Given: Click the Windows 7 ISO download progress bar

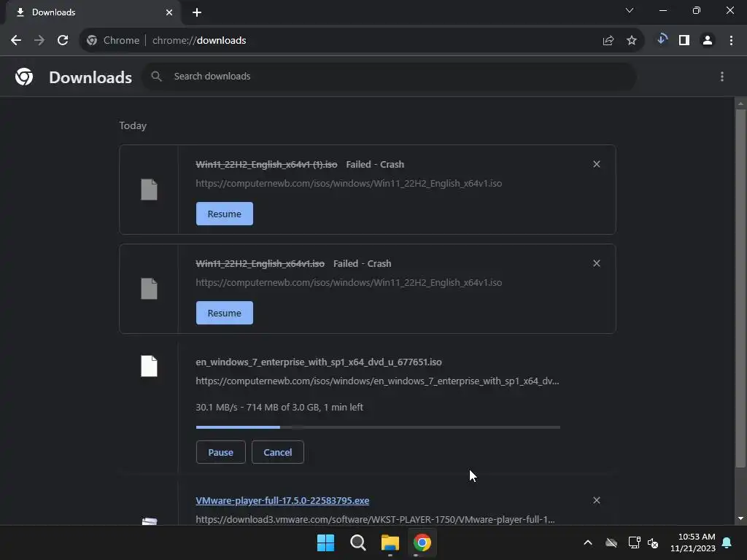Looking at the screenshot, I should point(378,427).
